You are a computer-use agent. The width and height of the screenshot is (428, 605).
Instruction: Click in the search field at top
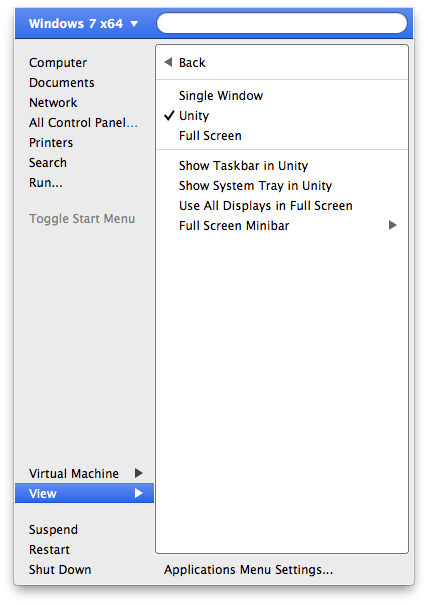(x=282, y=24)
